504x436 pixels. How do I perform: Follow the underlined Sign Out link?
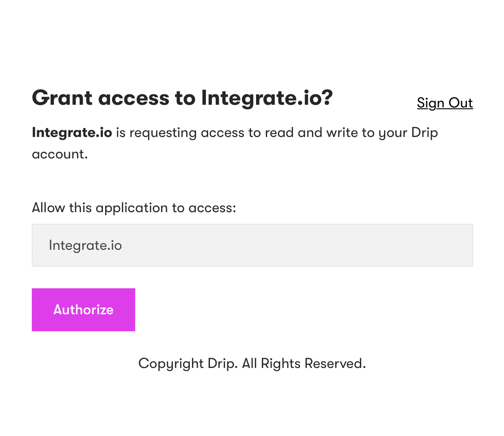[x=445, y=103]
